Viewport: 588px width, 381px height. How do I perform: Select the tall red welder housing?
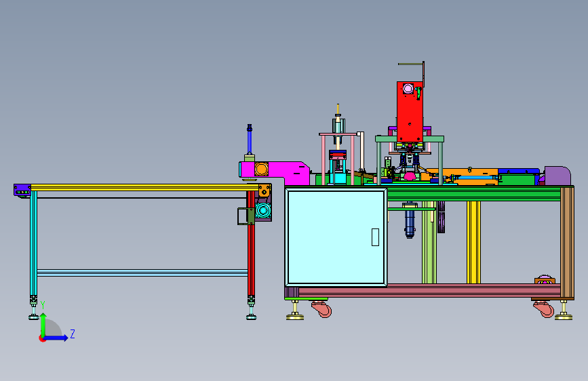410,112
